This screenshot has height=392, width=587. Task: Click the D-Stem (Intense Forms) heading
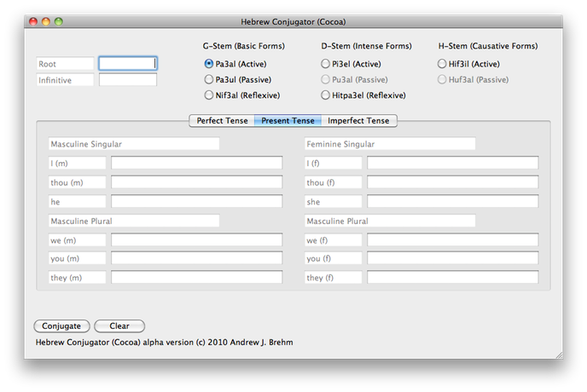point(366,46)
